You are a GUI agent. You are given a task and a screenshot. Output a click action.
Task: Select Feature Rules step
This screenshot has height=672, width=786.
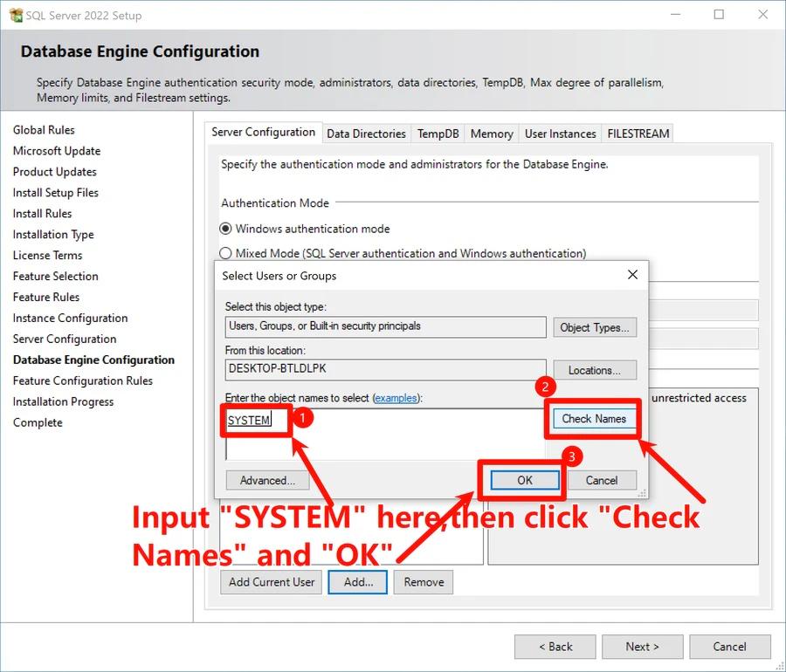[46, 297]
